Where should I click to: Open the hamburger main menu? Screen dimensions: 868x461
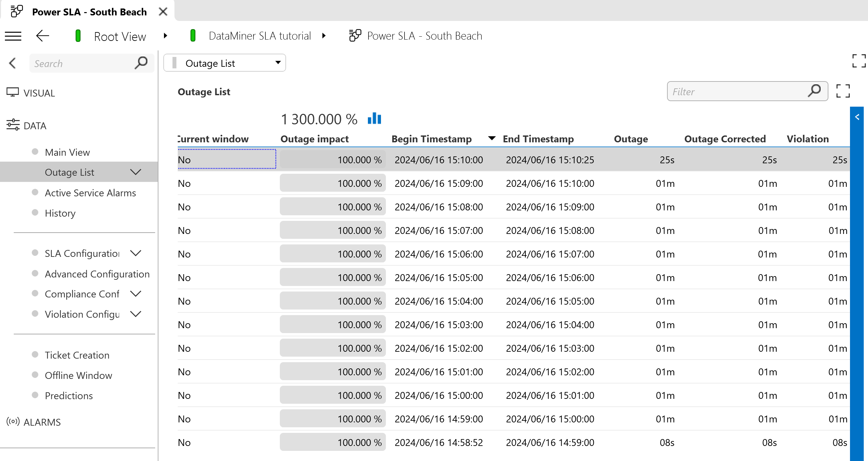click(13, 36)
